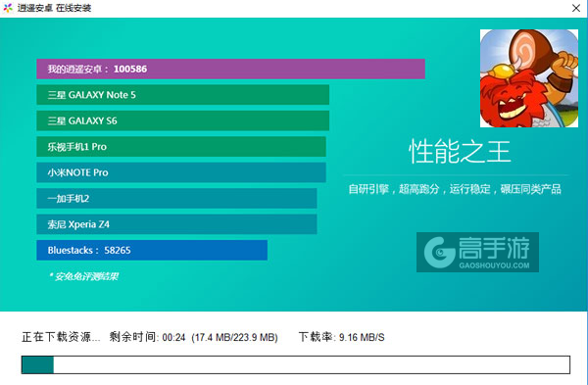The image size is (588, 385).
Task: Click the 小米NOTE Pro benchmark bar
Action: pyautogui.click(x=181, y=172)
